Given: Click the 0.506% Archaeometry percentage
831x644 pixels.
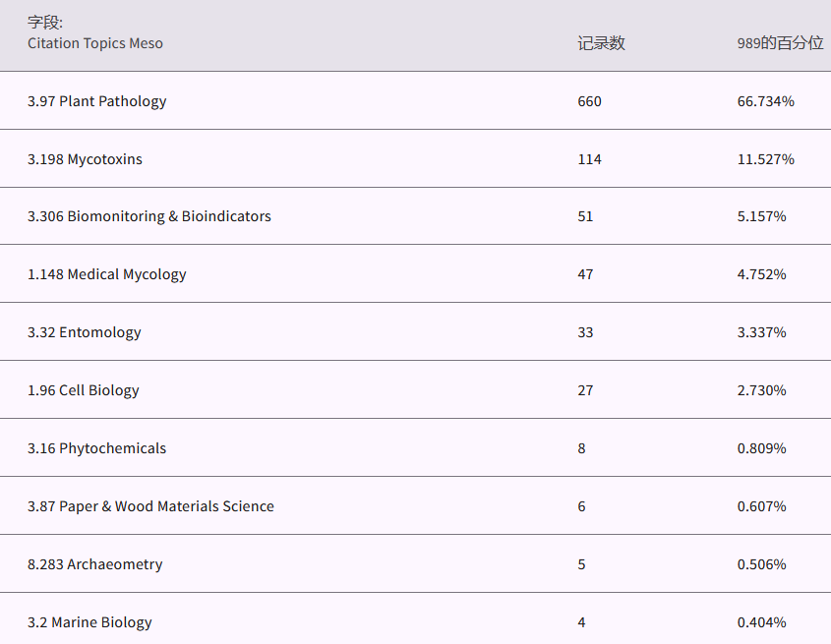Looking at the screenshot, I should click(761, 564).
